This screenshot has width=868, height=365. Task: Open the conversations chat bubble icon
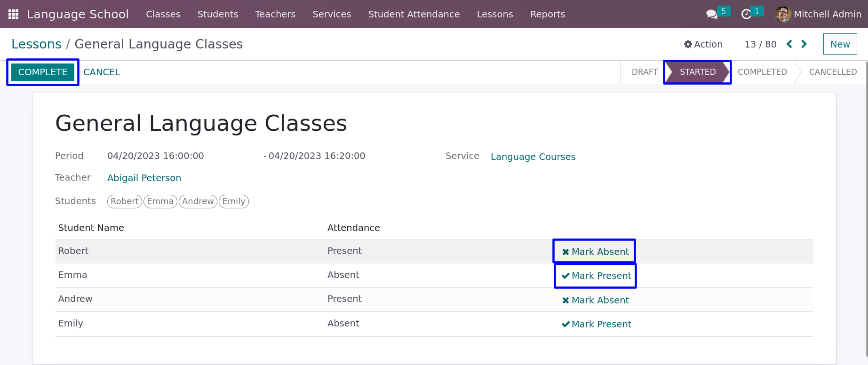(x=712, y=14)
